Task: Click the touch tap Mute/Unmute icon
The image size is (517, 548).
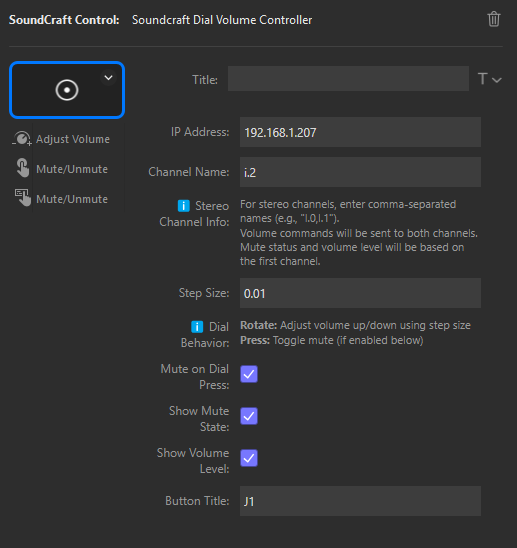Action: click(23, 197)
